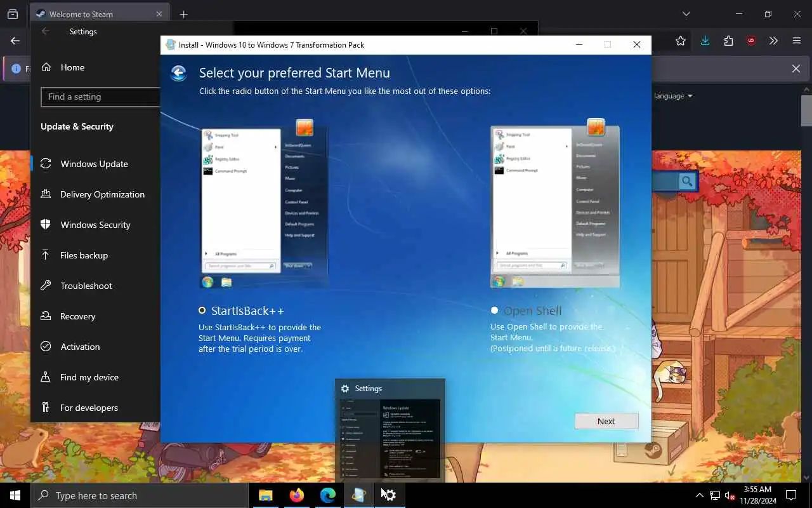Launch Microsoft Edge from the taskbar
This screenshot has width=812, height=508.
pos(327,495)
